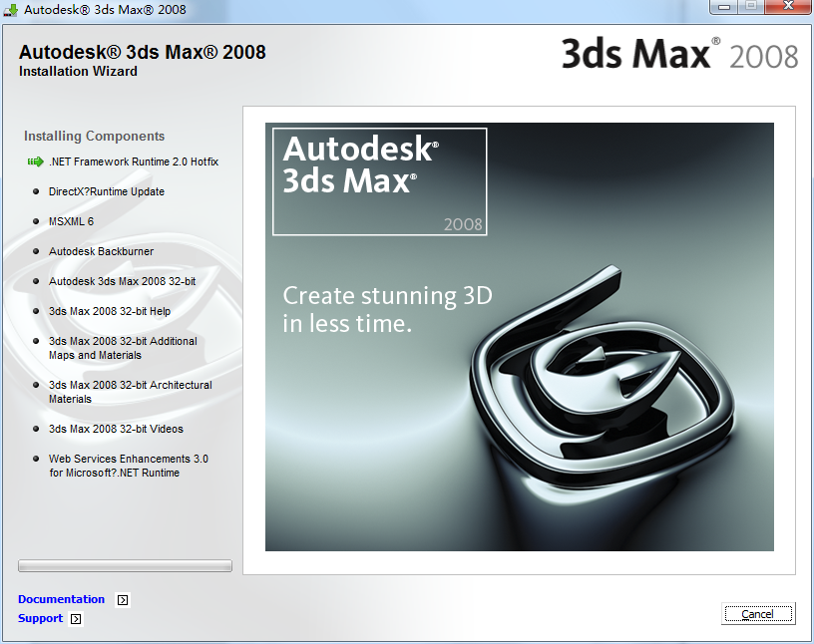This screenshot has width=814, height=644.
Task: Click the "Installing Components" heading
Action: 94,136
